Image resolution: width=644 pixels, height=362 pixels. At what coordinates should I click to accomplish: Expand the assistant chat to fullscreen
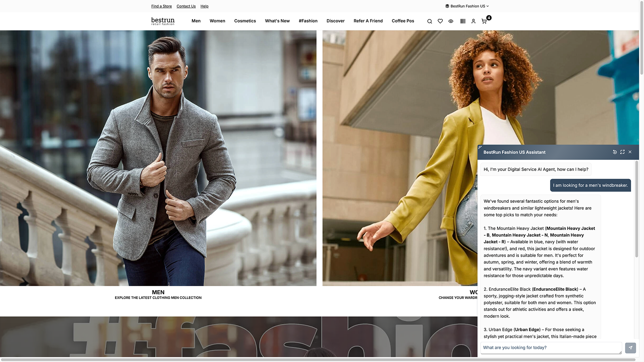click(x=622, y=152)
